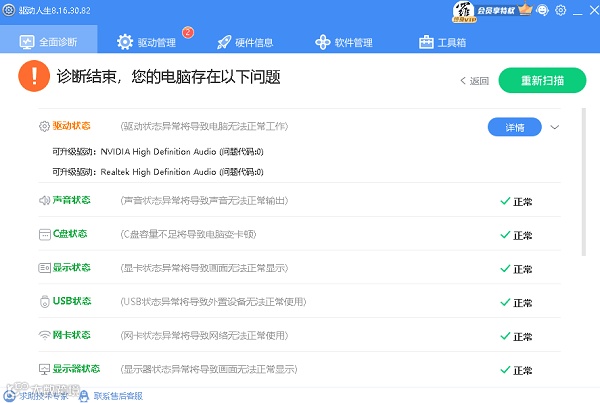This screenshot has width=600, height=403.
Task: Click the 显示器状态 monitor icon
Action: coord(44,369)
